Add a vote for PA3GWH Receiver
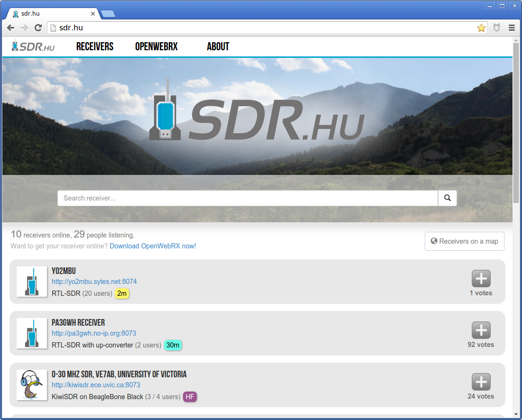 481,330
